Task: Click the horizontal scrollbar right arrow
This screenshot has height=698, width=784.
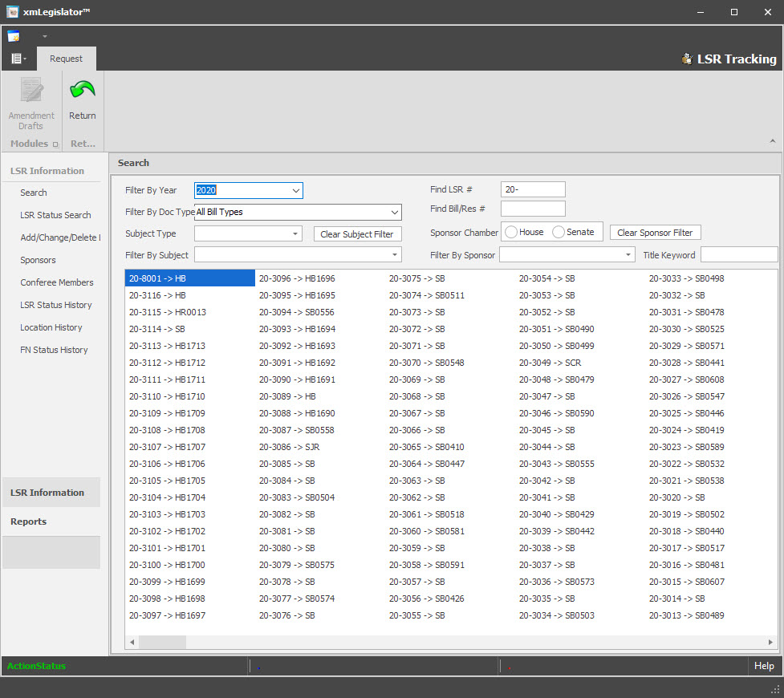Action: point(770,642)
